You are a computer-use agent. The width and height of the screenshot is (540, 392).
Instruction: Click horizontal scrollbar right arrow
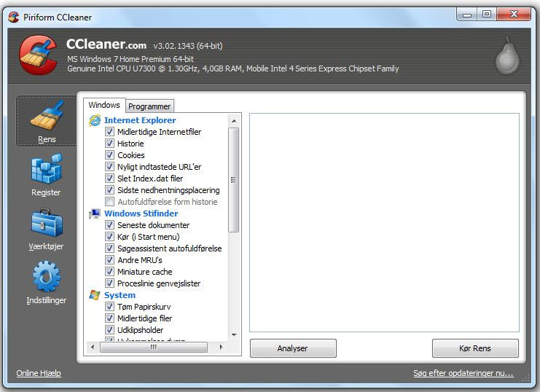point(221,348)
